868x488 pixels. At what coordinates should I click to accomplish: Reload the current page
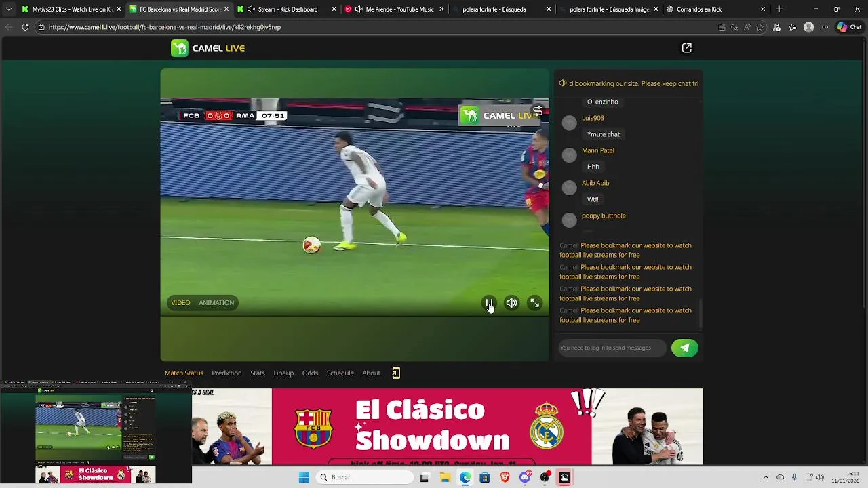pyautogui.click(x=25, y=27)
